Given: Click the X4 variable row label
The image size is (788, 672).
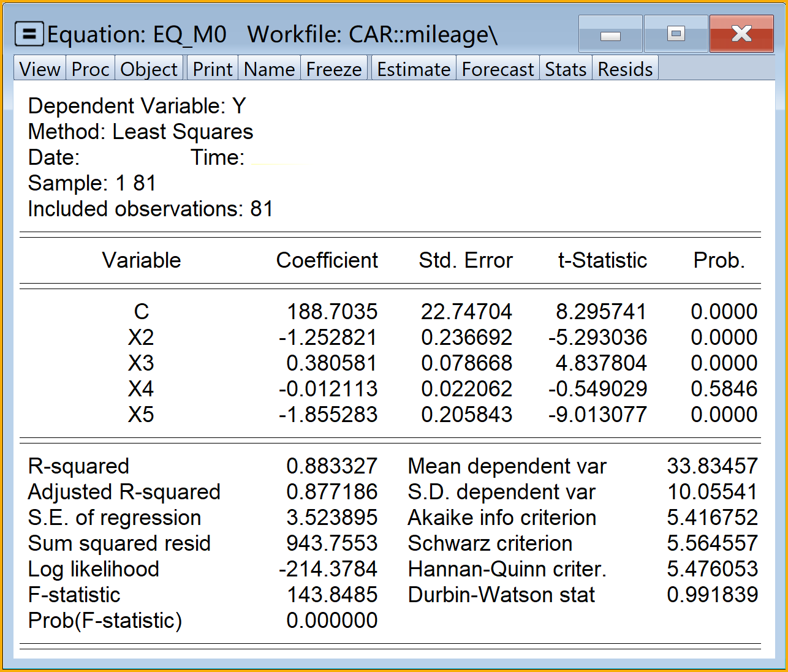Looking at the screenshot, I should point(141,389).
